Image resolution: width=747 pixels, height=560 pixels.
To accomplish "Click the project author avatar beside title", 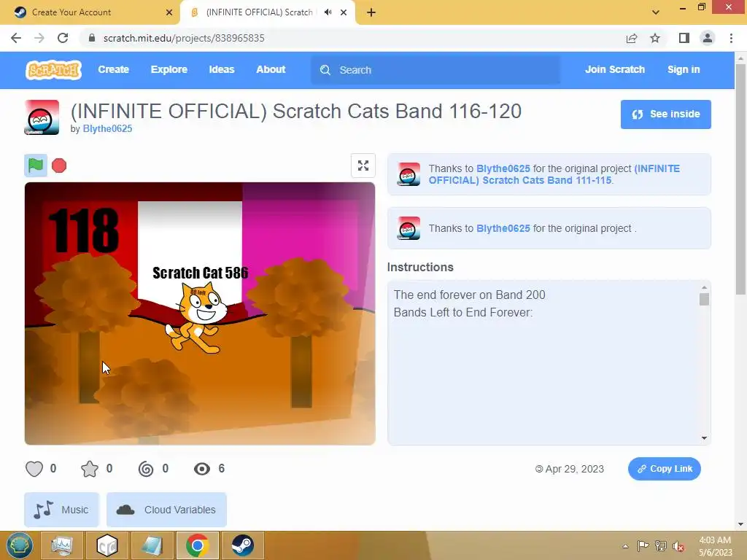I will coord(42,117).
